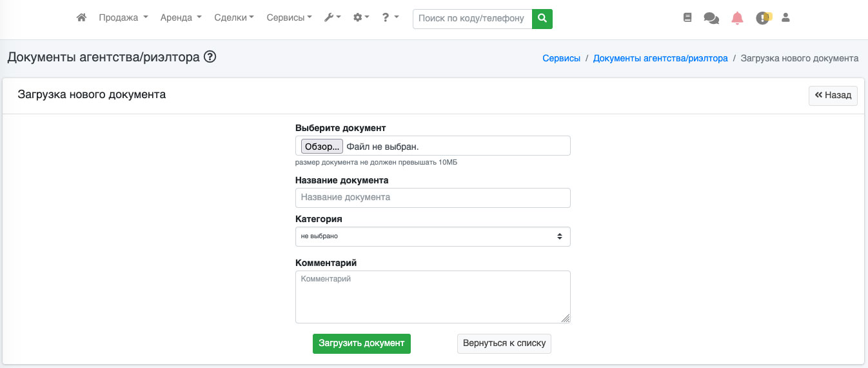The height and width of the screenshot is (368, 868).
Task: Expand the gear settings dropdown
Action: click(x=361, y=18)
